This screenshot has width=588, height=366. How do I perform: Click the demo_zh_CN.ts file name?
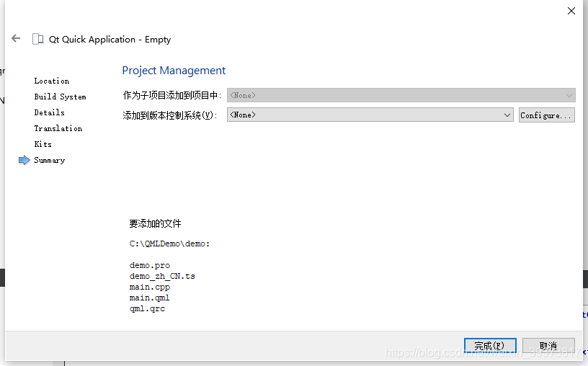[x=162, y=277]
